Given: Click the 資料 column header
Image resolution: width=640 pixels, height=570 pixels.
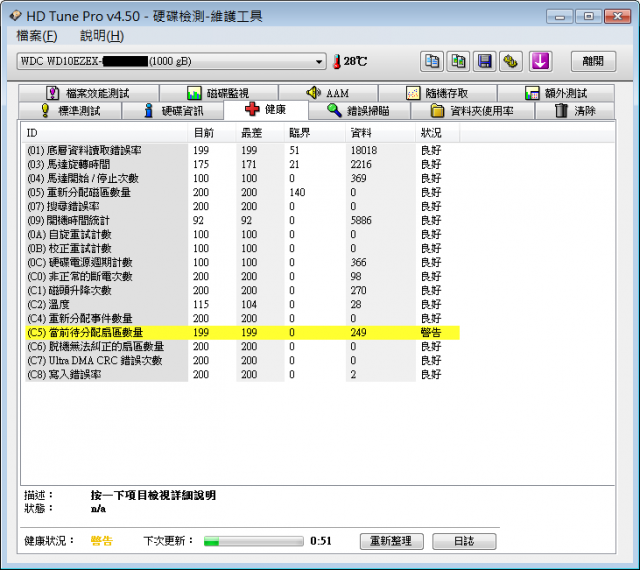Looking at the screenshot, I should pyautogui.click(x=380, y=133).
